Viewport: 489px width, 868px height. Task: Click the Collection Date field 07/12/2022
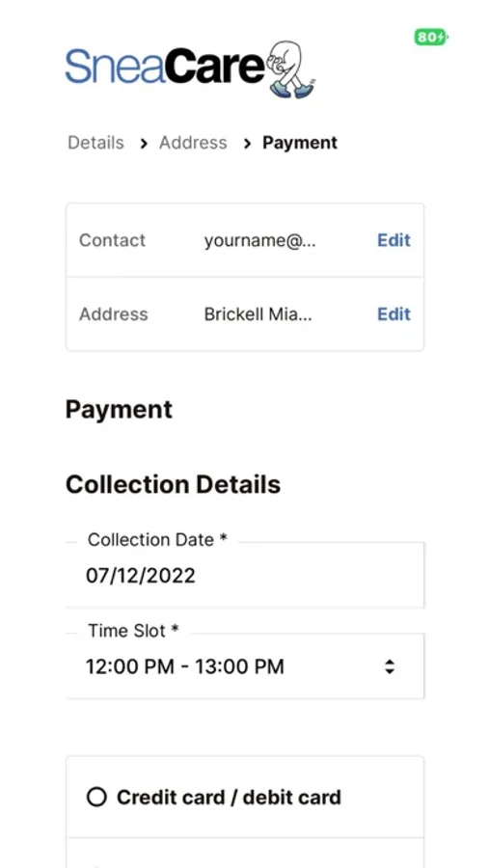pyautogui.click(x=245, y=575)
